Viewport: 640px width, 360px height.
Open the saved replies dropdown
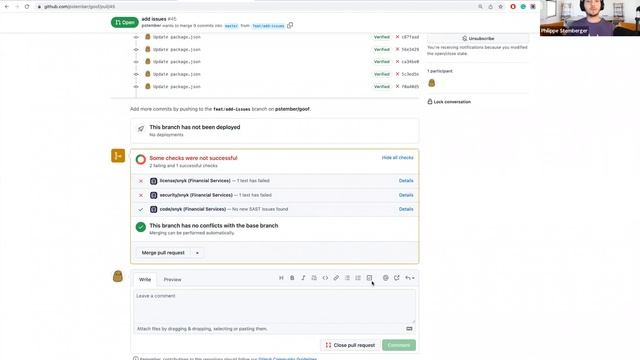(x=409, y=278)
